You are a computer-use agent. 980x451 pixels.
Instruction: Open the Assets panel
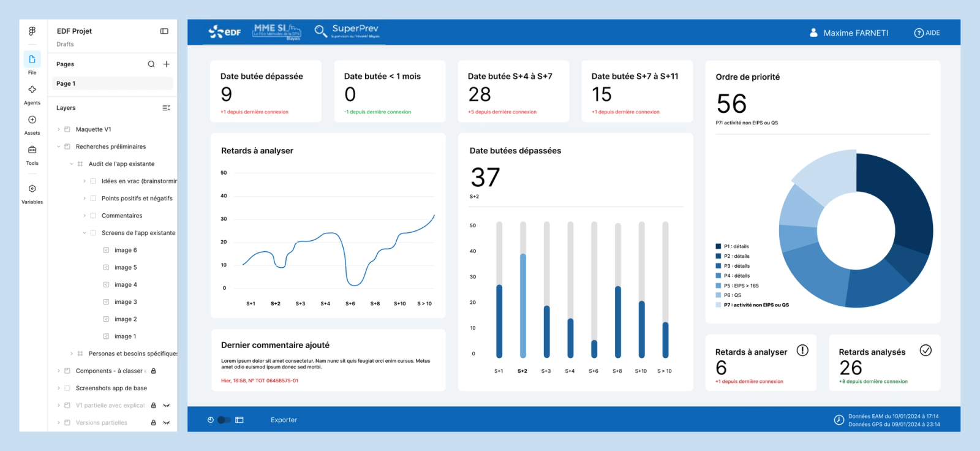coord(32,124)
